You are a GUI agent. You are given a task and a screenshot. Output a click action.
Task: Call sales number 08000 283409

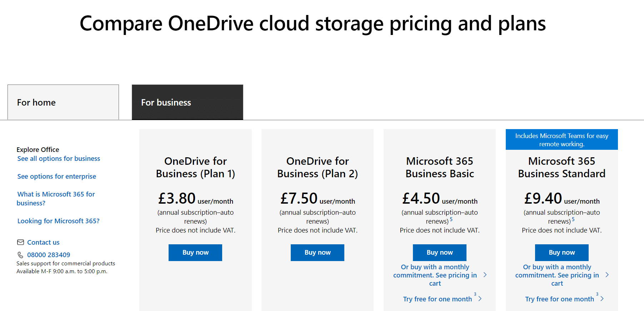pos(49,255)
